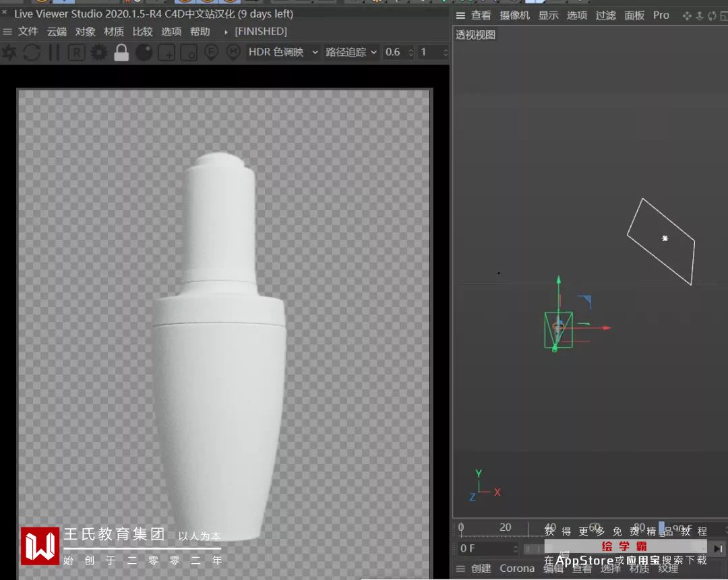Click the render region plus-square icon
The image size is (728, 580).
[x=166, y=53]
